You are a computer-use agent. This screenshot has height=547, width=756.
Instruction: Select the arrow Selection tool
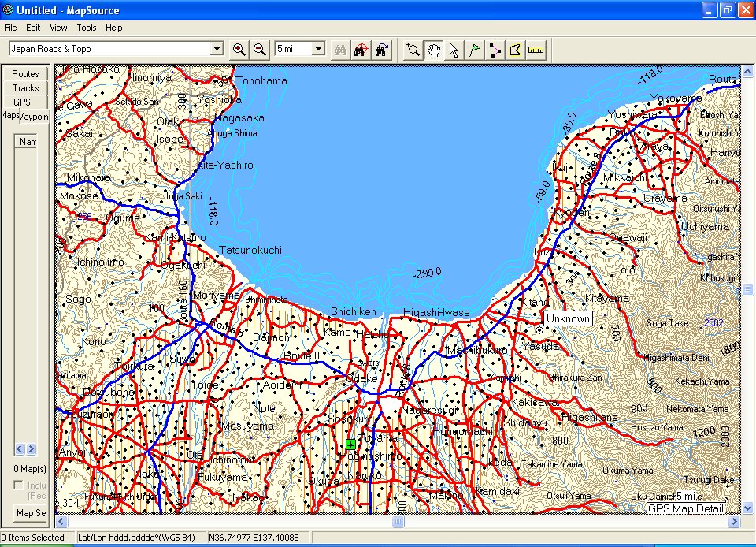click(x=454, y=49)
